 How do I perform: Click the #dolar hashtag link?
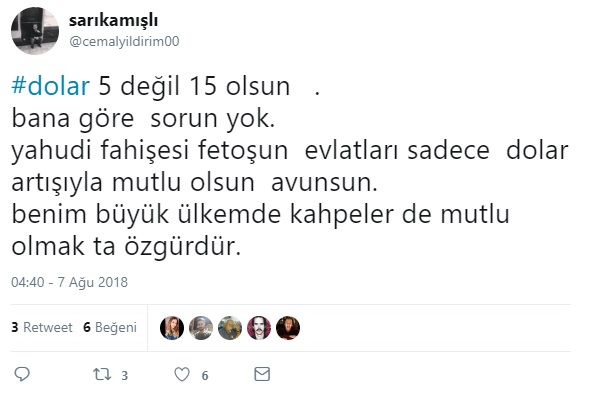[51, 86]
